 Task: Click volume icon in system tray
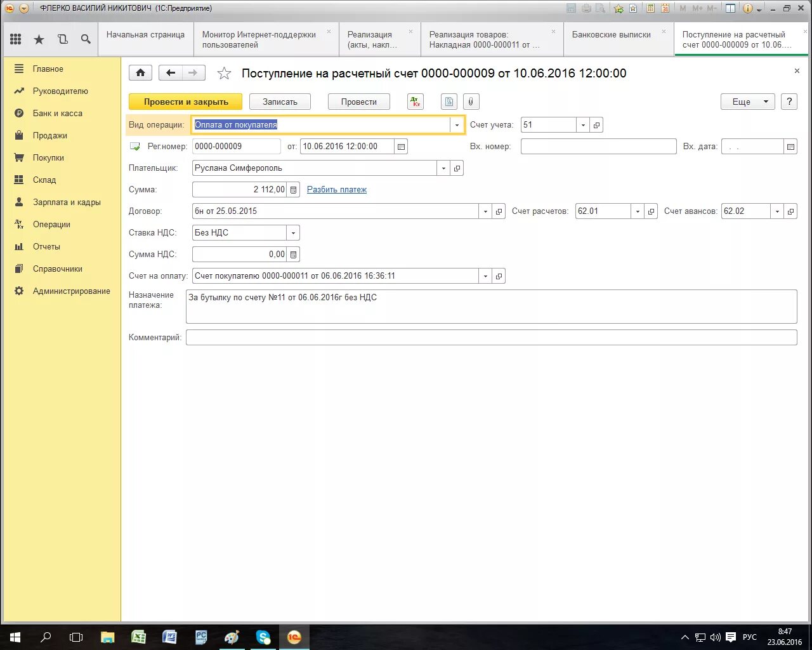(715, 637)
